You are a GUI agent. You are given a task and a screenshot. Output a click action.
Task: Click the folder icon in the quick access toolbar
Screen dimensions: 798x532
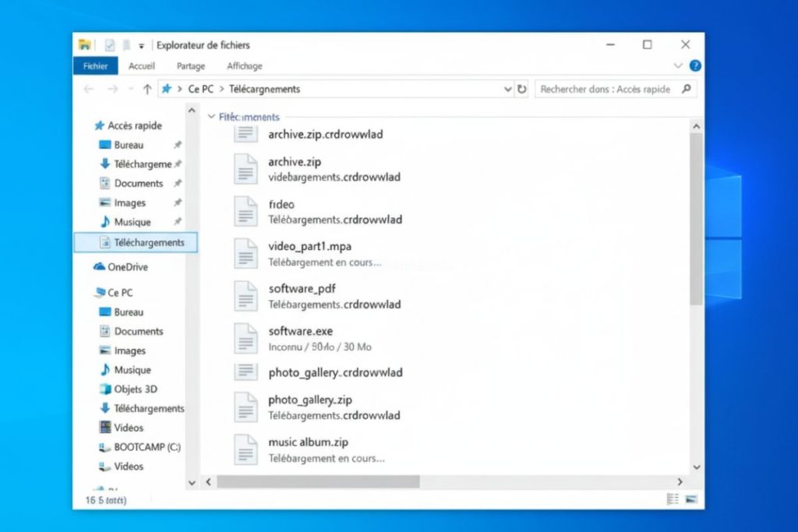point(85,44)
